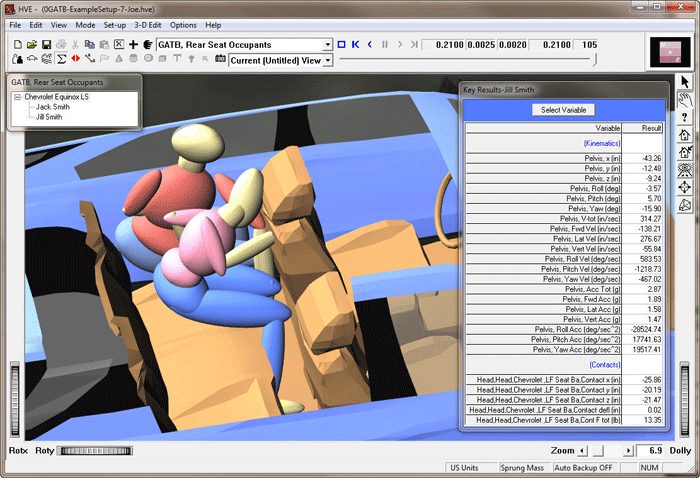The height and width of the screenshot is (478, 700).
Task: Click the Select Variable button
Action: point(564,109)
